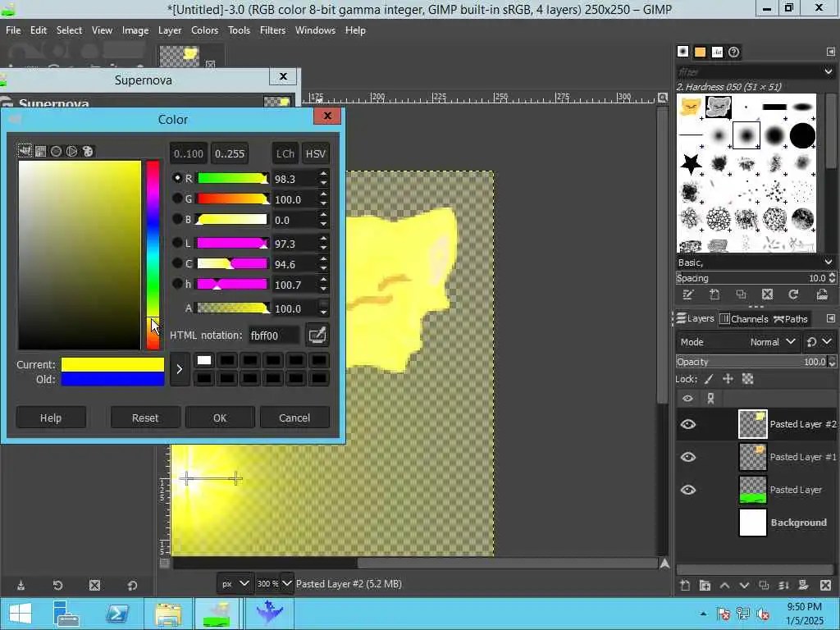
Task: Click Create a new layer group icon
Action: (705, 586)
